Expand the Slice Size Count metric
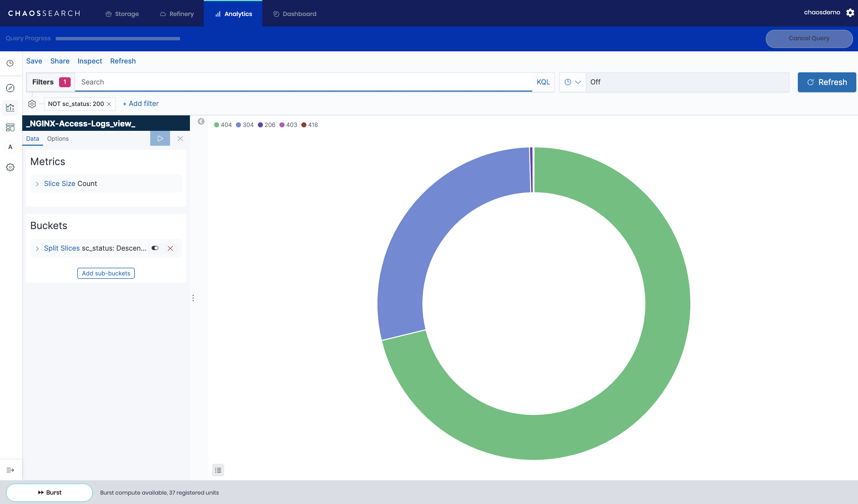858x504 pixels. point(37,184)
